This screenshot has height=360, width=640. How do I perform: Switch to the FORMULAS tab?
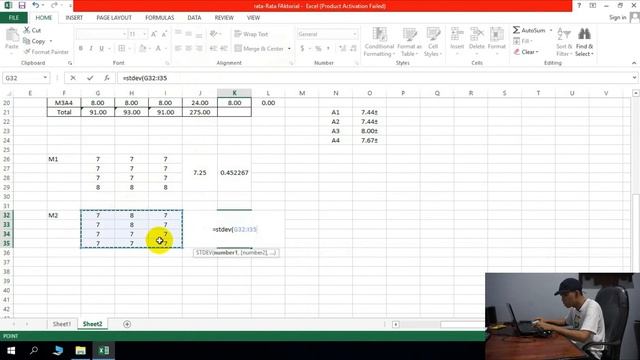tap(160, 18)
